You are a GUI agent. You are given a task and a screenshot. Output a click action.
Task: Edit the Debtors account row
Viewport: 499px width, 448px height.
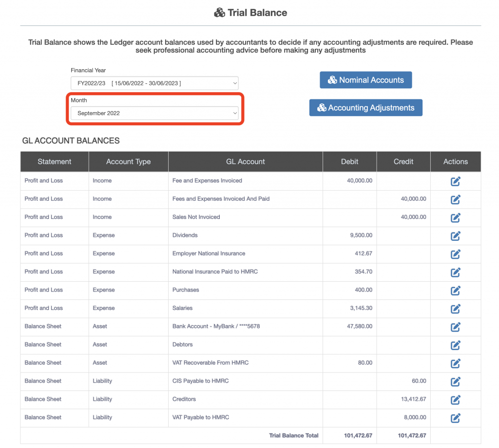click(455, 345)
